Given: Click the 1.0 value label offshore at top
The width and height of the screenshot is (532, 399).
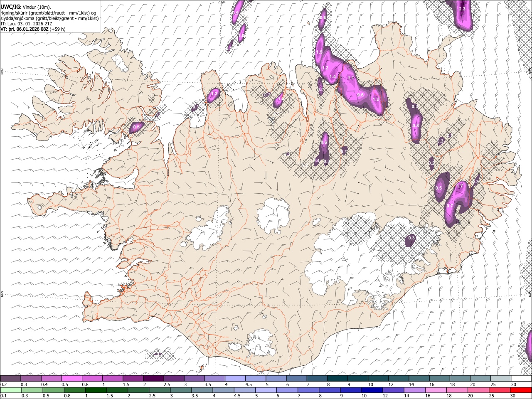Looking at the screenshot, I should coord(241,36).
